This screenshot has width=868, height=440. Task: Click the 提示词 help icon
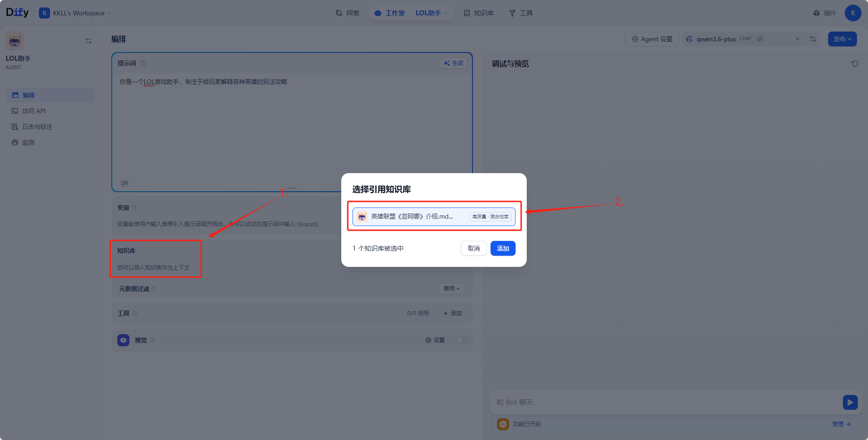point(143,63)
